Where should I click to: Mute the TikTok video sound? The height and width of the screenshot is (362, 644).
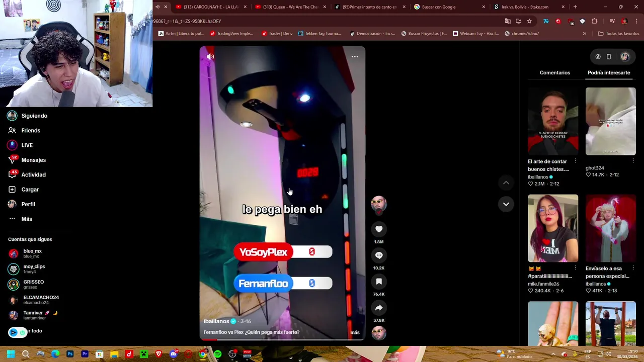point(210,57)
